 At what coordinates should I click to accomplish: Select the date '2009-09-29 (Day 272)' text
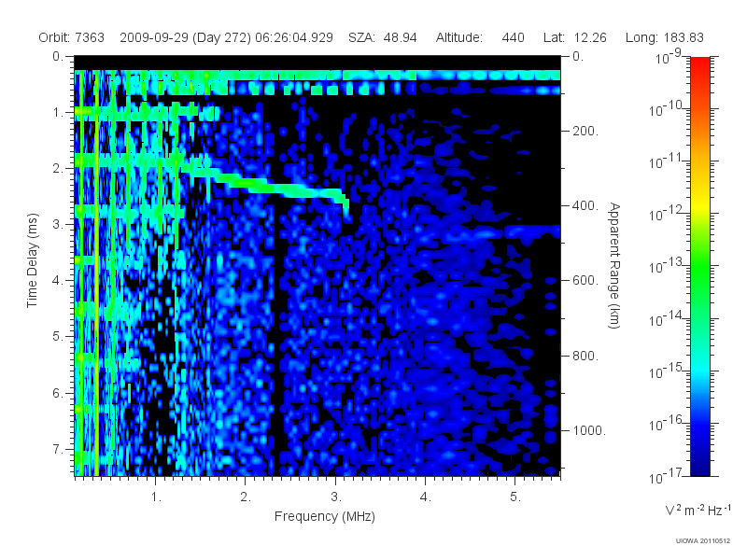tap(185, 37)
